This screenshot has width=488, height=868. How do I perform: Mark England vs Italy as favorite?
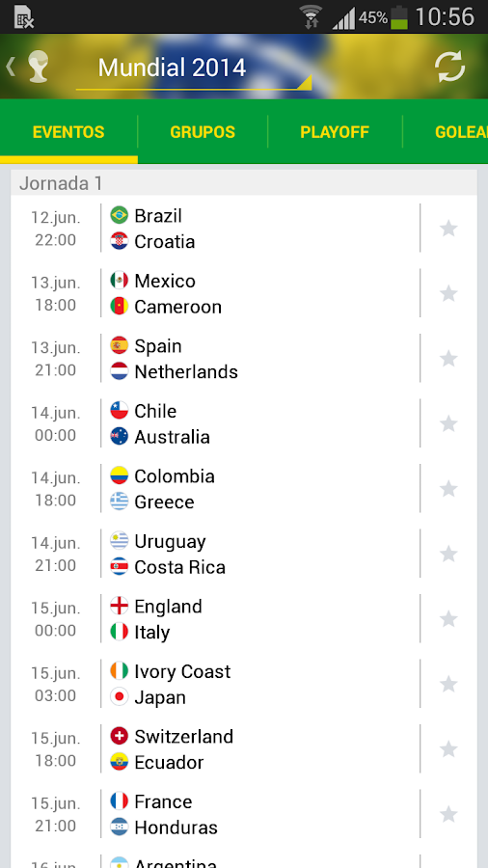[x=448, y=619]
